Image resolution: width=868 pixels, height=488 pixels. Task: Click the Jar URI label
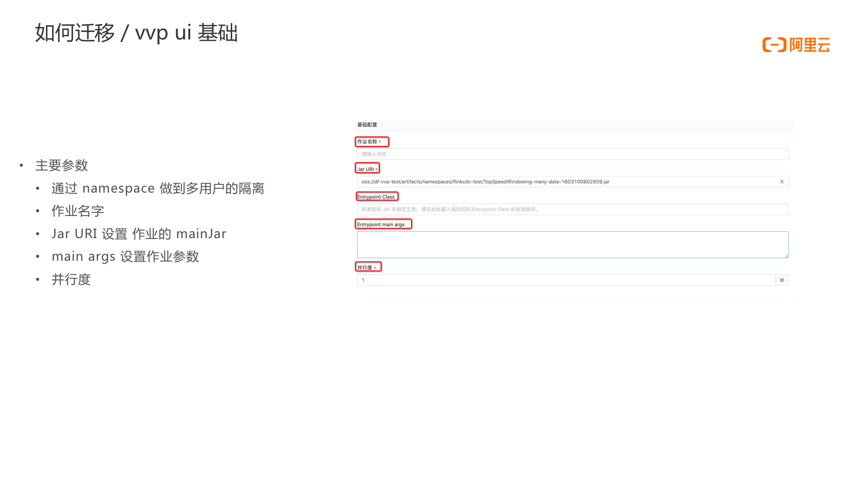365,169
